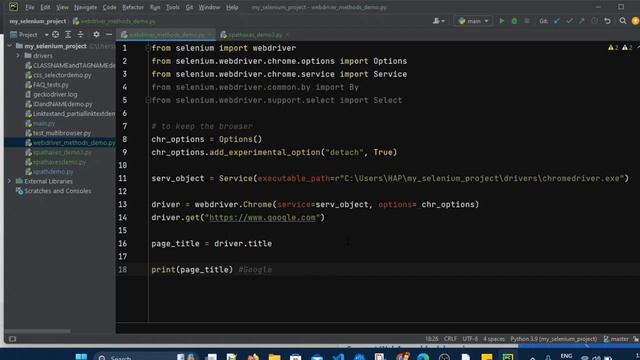Open the Git menu
The image size is (640, 360).
pyautogui.click(x=189, y=7)
